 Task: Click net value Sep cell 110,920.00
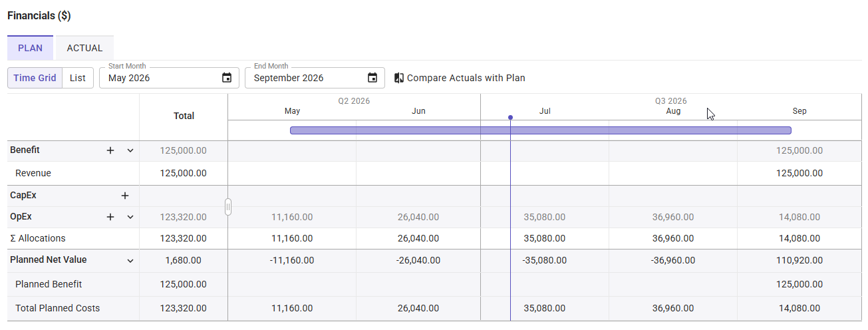[x=799, y=260]
